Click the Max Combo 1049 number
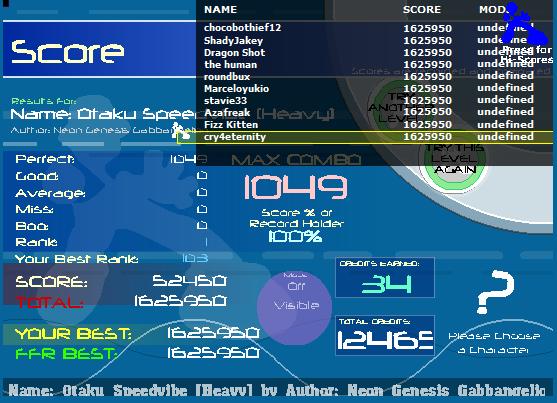 [x=295, y=187]
